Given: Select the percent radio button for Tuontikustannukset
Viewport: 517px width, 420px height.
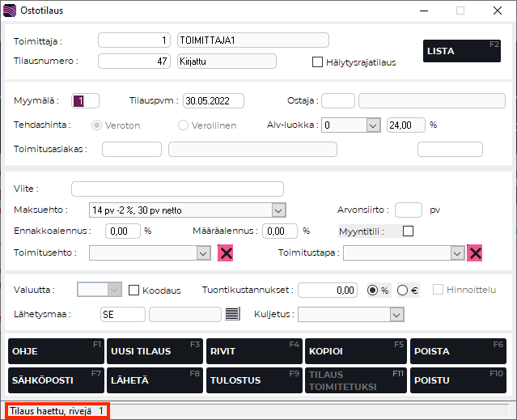Looking at the screenshot, I should pyautogui.click(x=373, y=290).
